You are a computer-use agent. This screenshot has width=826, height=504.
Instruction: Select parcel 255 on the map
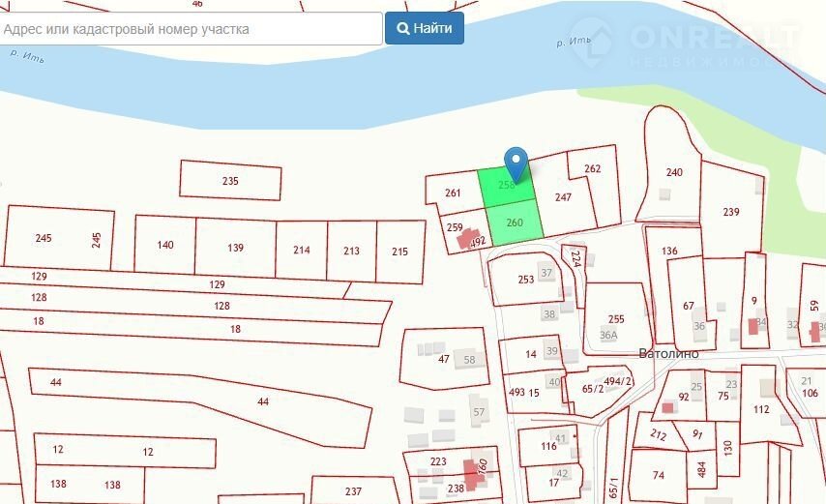pos(616,318)
